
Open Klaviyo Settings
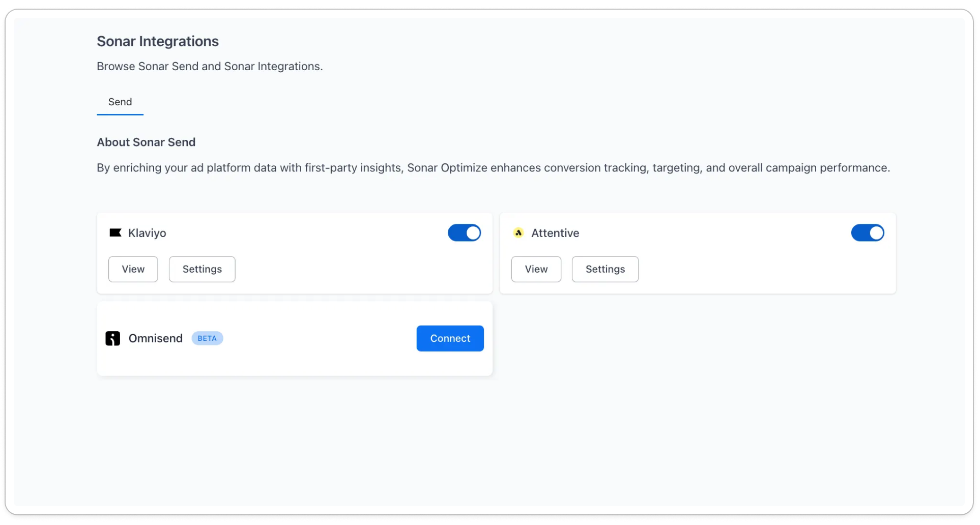(x=202, y=269)
